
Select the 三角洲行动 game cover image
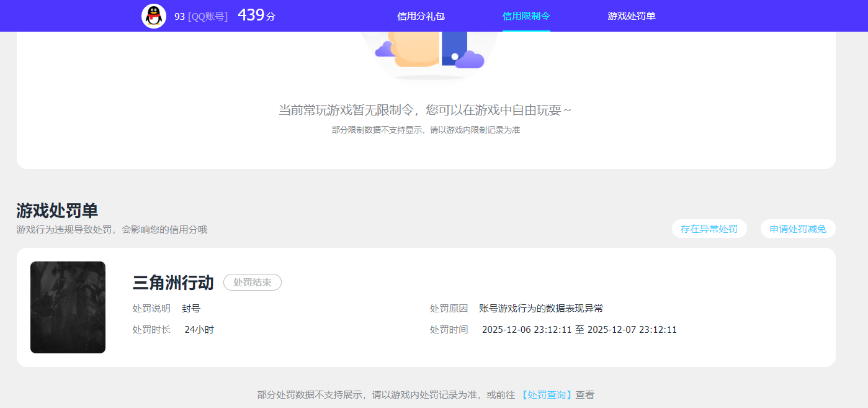[68, 307]
